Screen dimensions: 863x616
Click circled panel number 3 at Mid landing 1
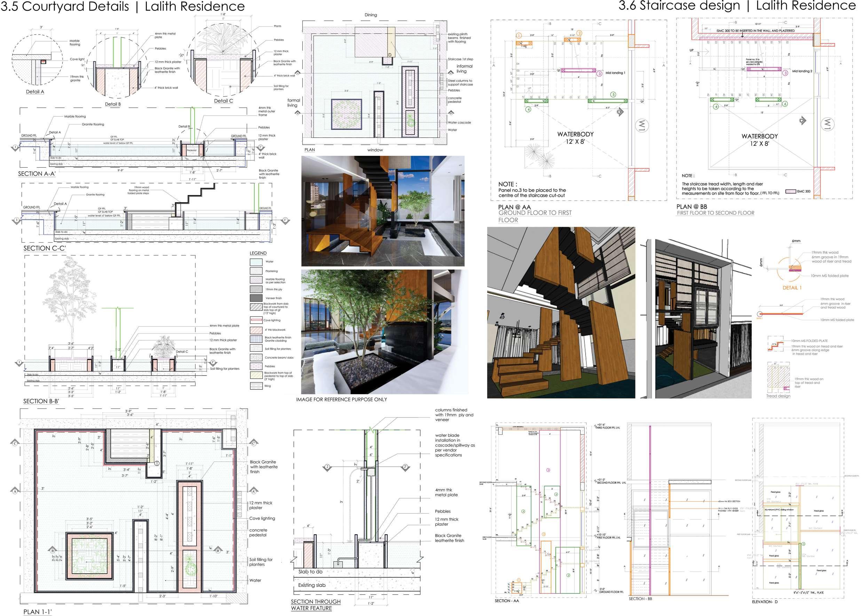click(599, 74)
